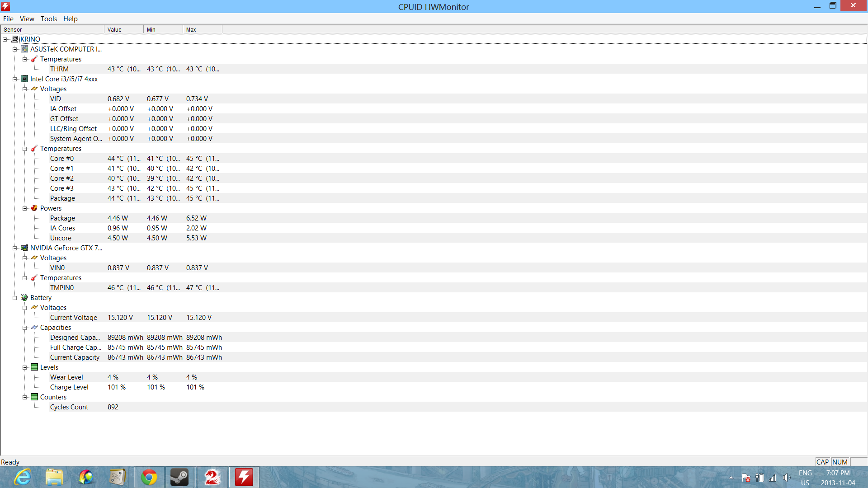868x488 pixels.
Task: Select the Cycles Count row
Action: click(x=458, y=407)
